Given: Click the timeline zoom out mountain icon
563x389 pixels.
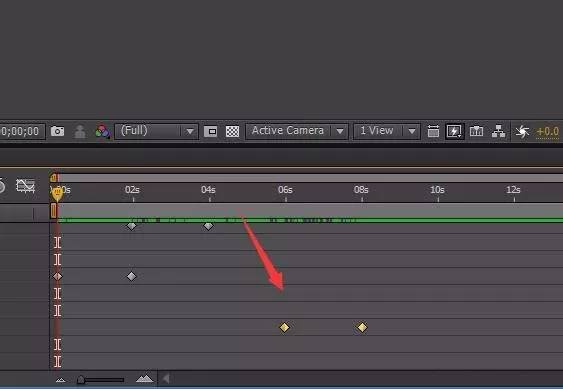Looking at the screenshot, I should [61, 380].
